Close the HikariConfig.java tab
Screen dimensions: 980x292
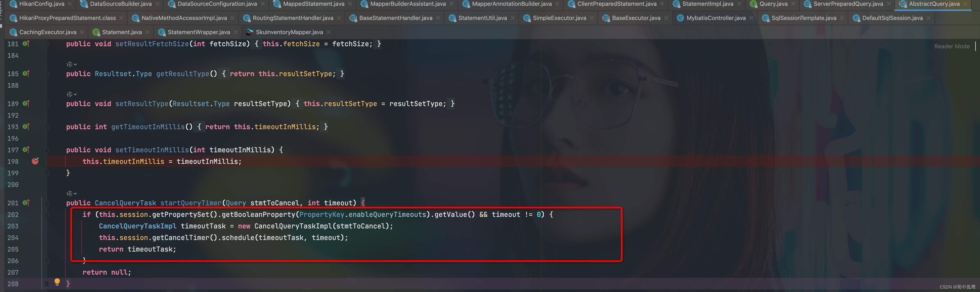(70, 4)
